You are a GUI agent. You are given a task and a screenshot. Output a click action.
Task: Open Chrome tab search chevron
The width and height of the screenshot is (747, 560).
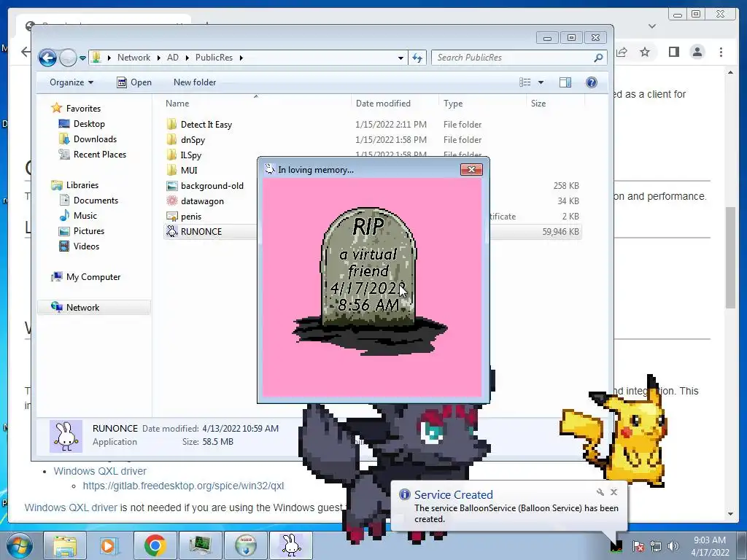click(x=652, y=26)
